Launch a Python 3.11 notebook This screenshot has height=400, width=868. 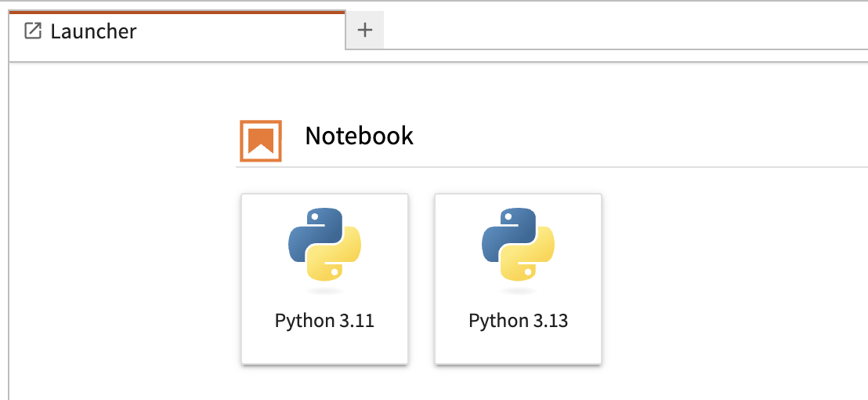(324, 278)
